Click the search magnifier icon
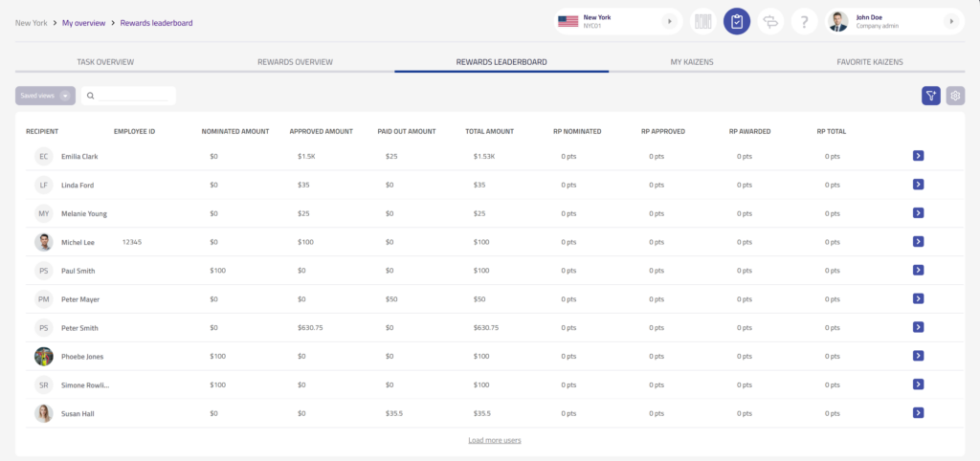Viewport: 980px width, 461px height. point(90,96)
